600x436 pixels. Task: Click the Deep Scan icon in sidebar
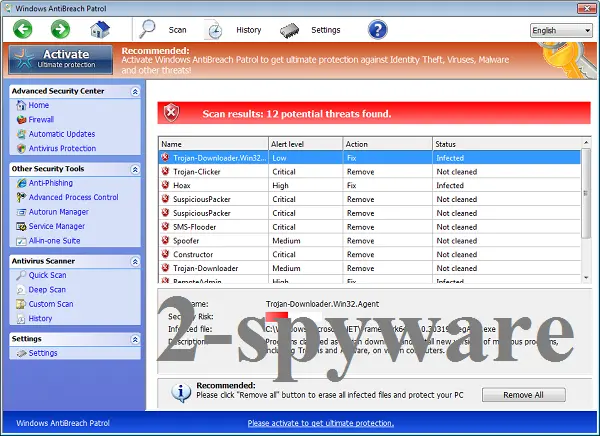pyautogui.click(x=21, y=290)
